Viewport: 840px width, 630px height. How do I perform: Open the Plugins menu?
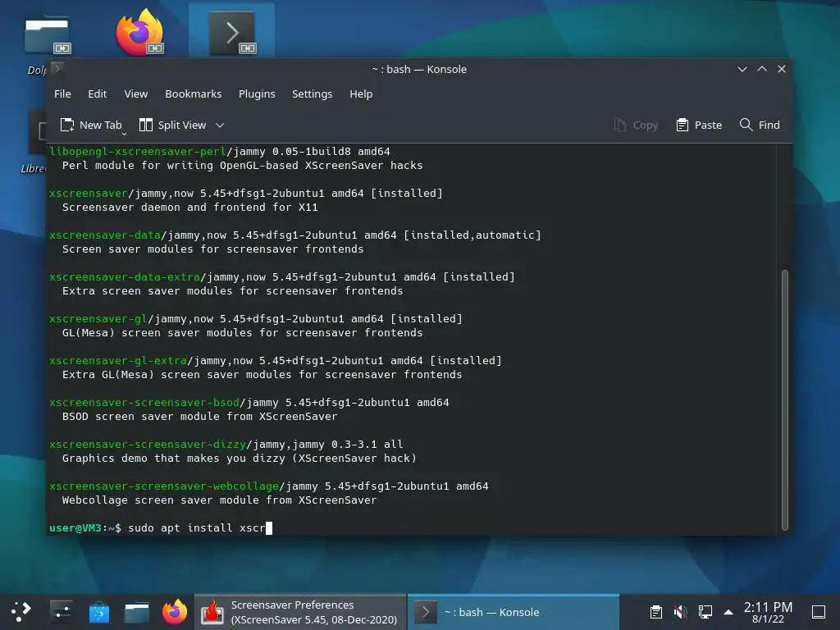pyautogui.click(x=257, y=94)
